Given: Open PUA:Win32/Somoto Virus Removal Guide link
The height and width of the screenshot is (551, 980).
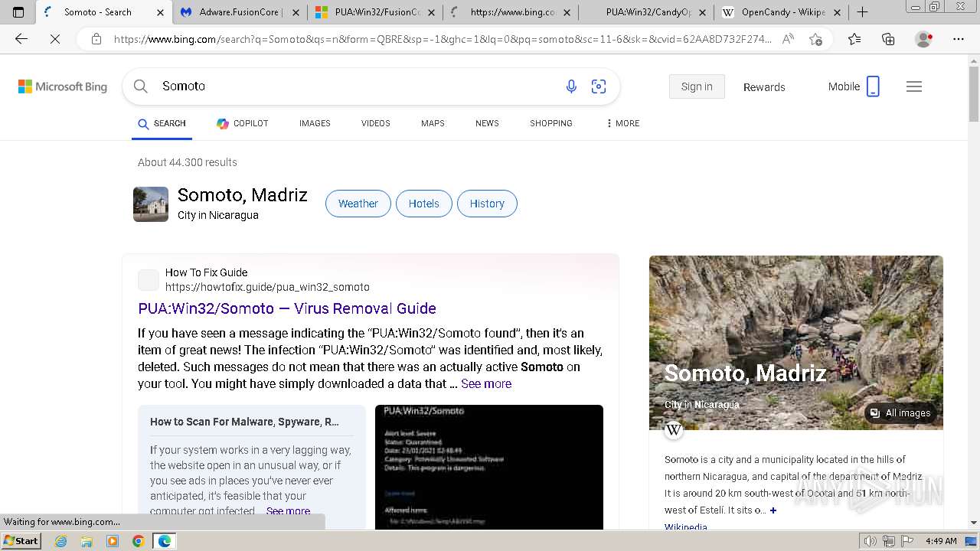Looking at the screenshot, I should 287,308.
